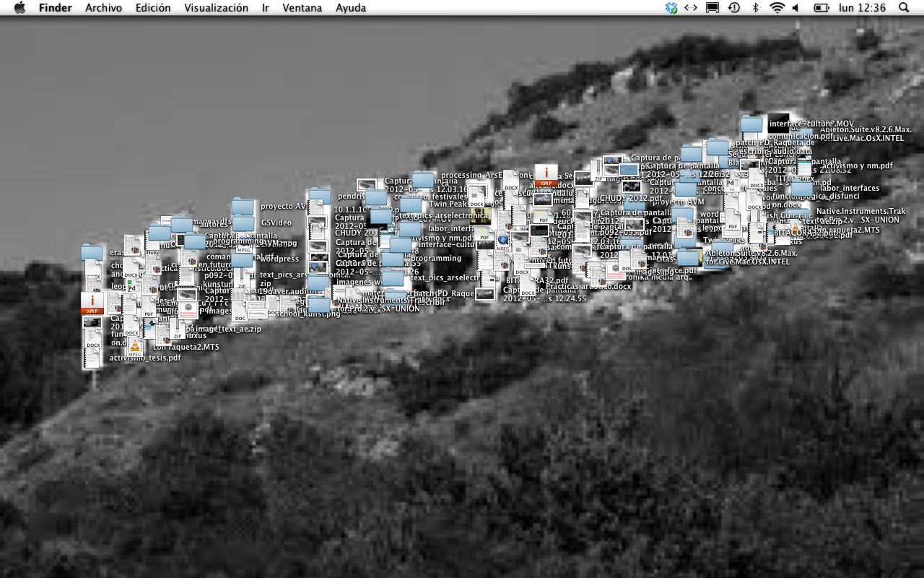Click the double-arrow menu bar icon
The image size is (924, 578).
[x=691, y=8]
